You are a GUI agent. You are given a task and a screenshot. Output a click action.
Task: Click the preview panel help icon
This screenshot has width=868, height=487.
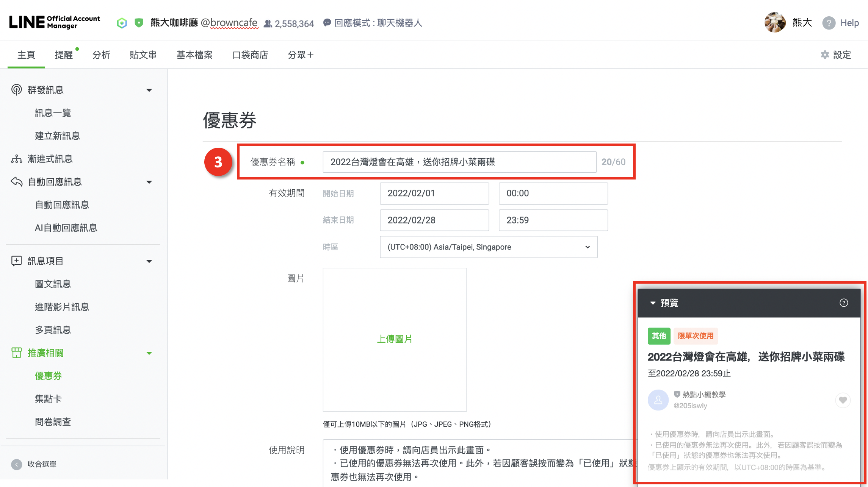tap(844, 303)
